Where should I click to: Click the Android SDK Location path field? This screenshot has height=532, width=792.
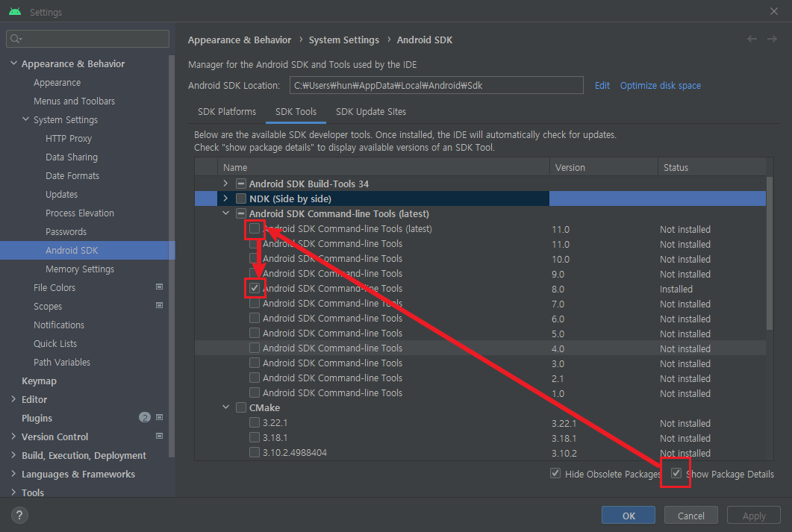click(437, 85)
